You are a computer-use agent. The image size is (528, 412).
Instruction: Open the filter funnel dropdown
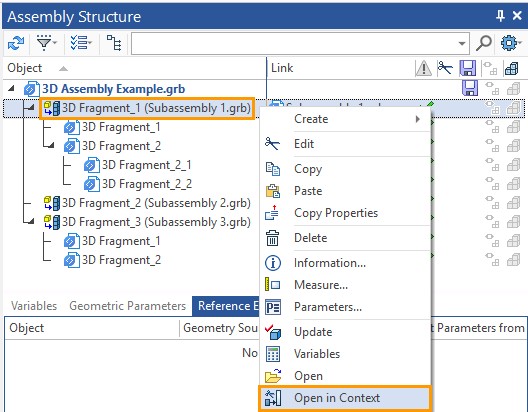47,43
